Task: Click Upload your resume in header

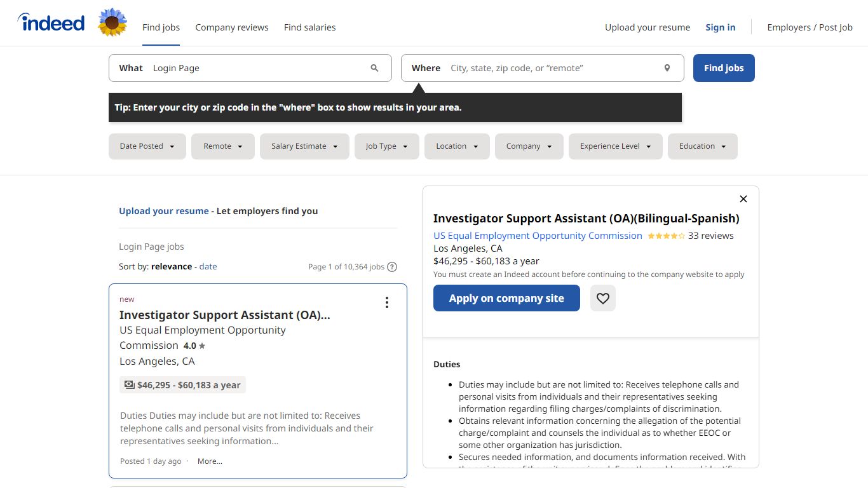Action: point(648,27)
